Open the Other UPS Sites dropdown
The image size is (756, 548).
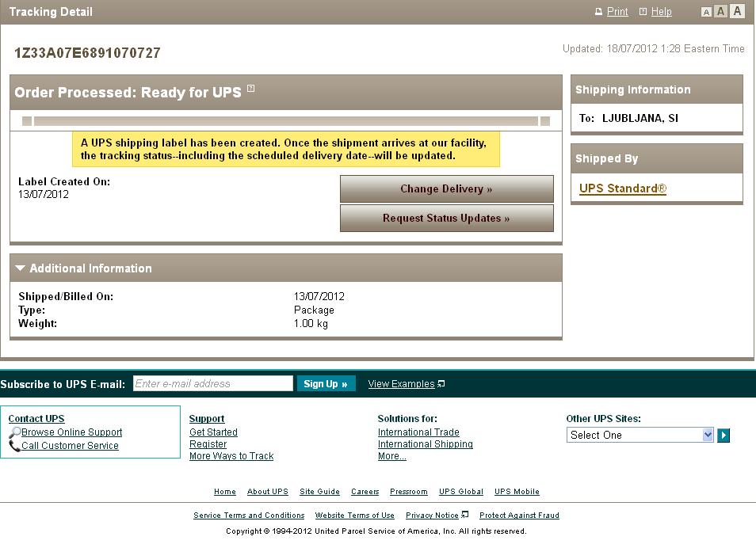[640, 435]
